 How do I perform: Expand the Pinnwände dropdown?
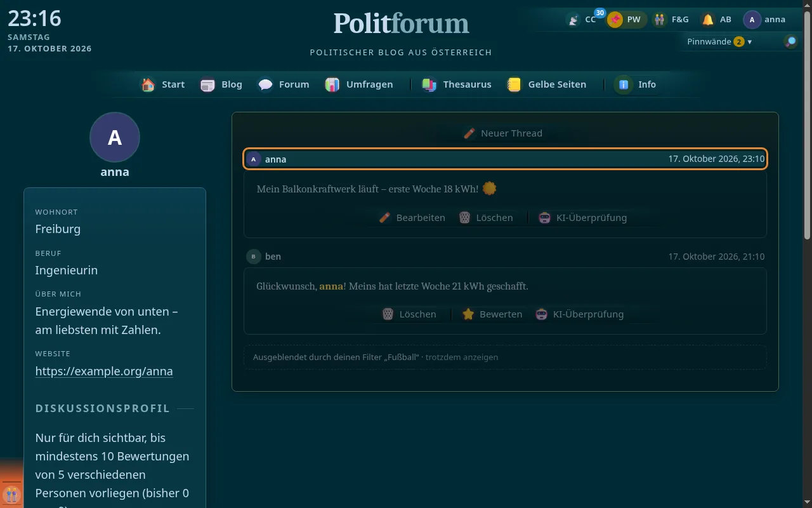point(719,42)
